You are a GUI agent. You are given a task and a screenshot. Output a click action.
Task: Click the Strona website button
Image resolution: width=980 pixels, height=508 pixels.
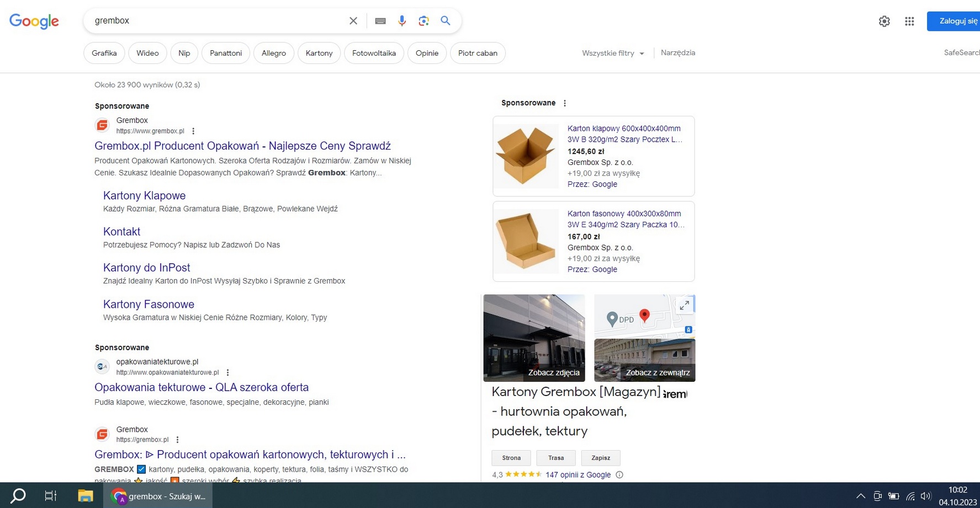coord(511,458)
